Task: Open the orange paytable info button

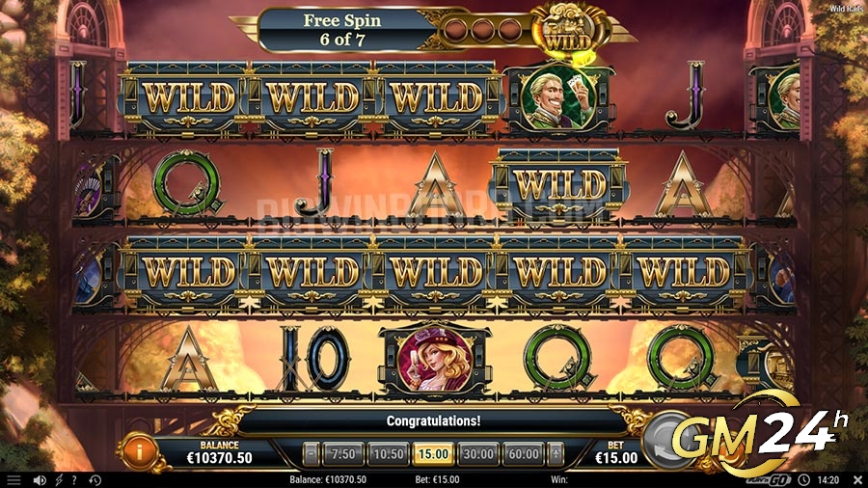Action: (138, 452)
